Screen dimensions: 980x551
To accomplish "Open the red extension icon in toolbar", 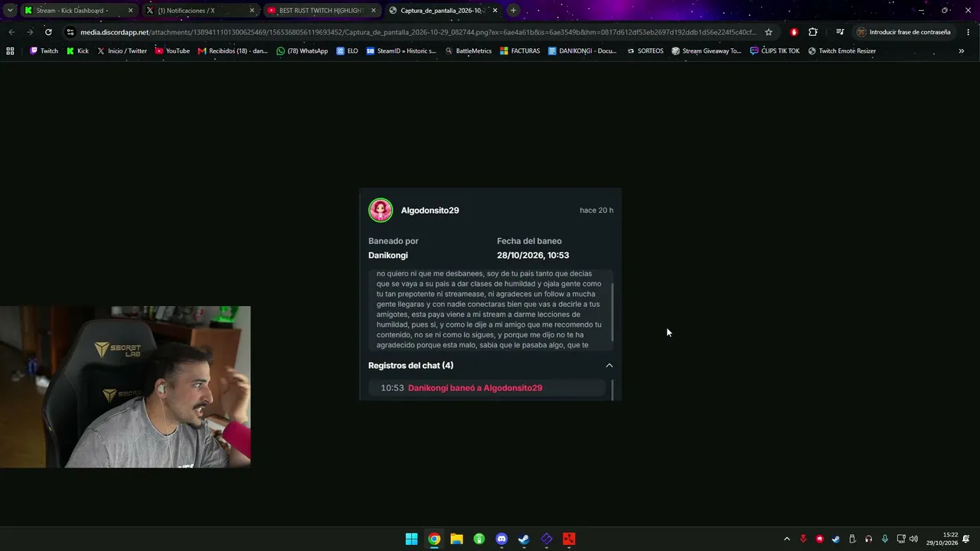I will pos(794,32).
